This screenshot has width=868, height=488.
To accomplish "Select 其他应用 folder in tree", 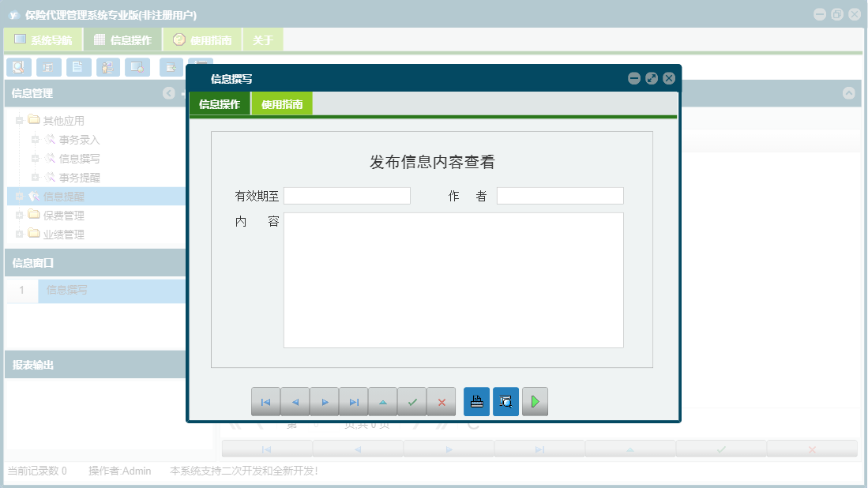I will pyautogui.click(x=64, y=121).
